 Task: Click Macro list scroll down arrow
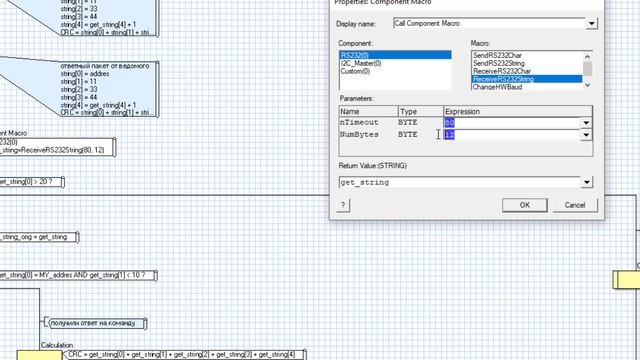click(587, 85)
